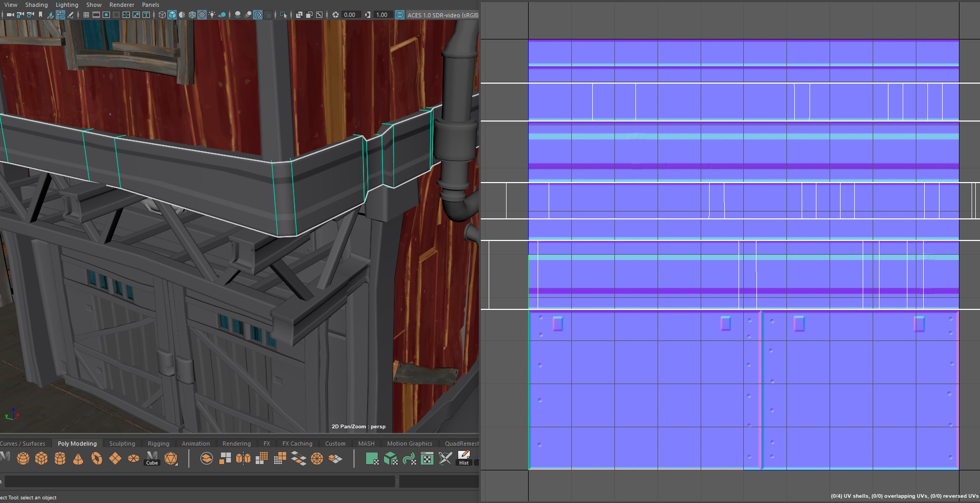Click the polygon cylinder shelf icon

point(60,458)
